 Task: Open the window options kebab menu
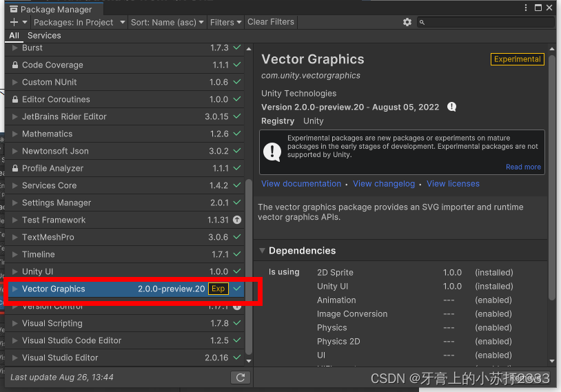click(526, 8)
